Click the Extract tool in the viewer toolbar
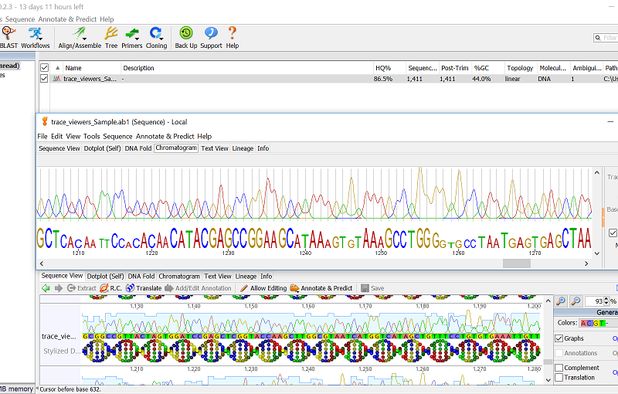This screenshot has width=618, height=394. point(81,288)
